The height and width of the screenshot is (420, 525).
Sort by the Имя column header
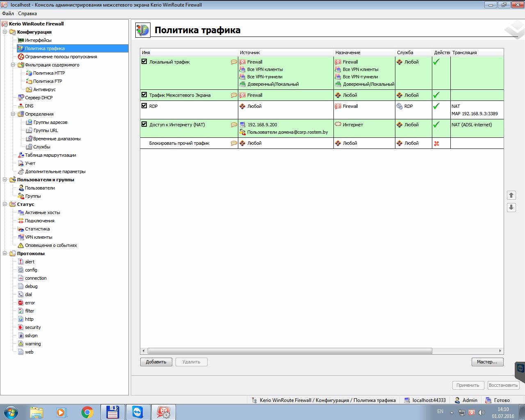pos(189,52)
